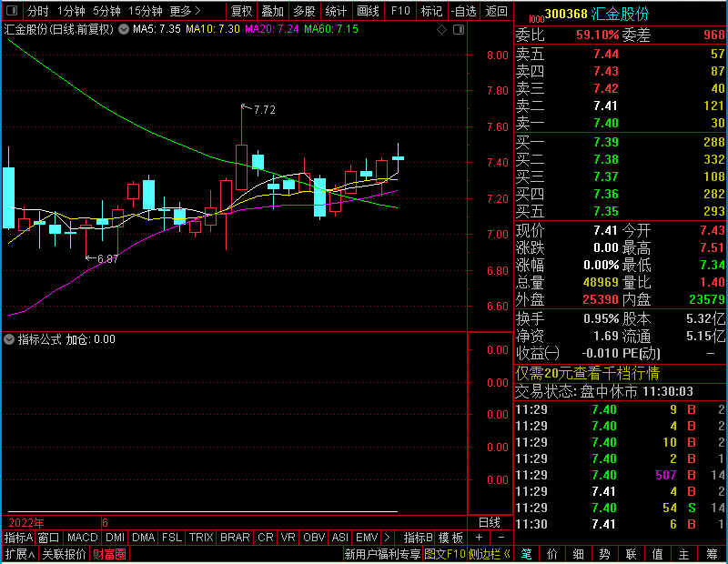
Task: Open the 统计 statistics tool
Action: pos(336,11)
